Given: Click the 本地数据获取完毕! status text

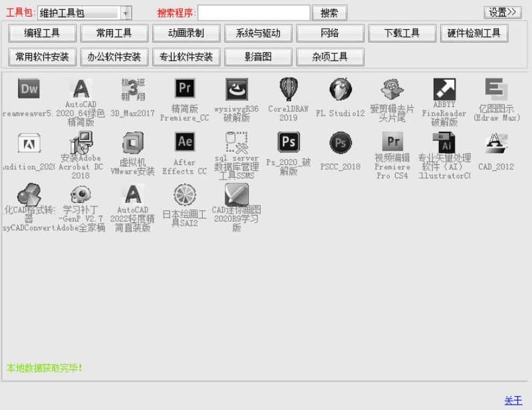Looking at the screenshot, I should 44,368.
